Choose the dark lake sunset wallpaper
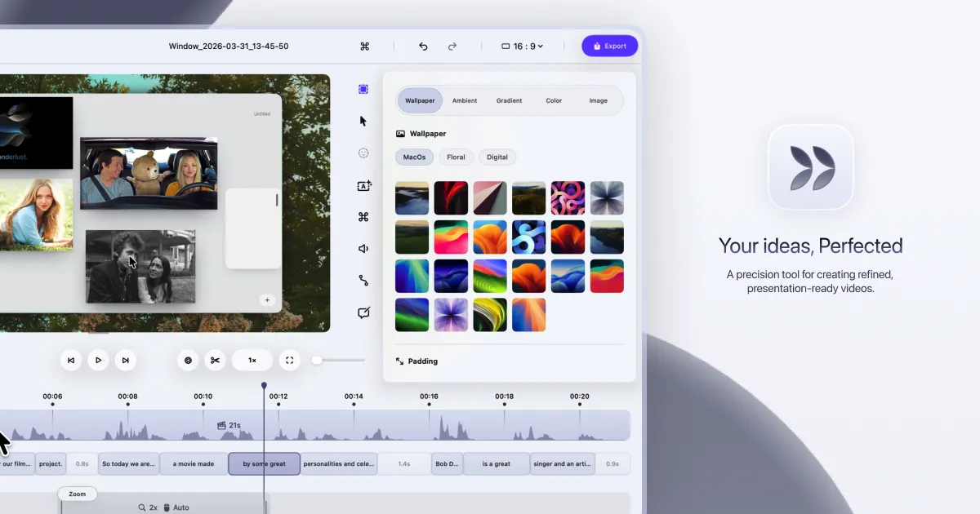980x514 pixels. click(412, 198)
